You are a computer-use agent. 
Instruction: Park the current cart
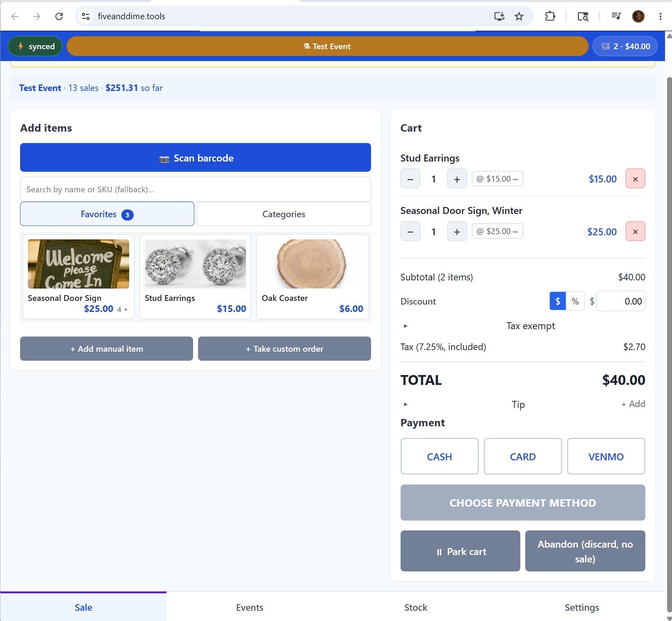(460, 551)
